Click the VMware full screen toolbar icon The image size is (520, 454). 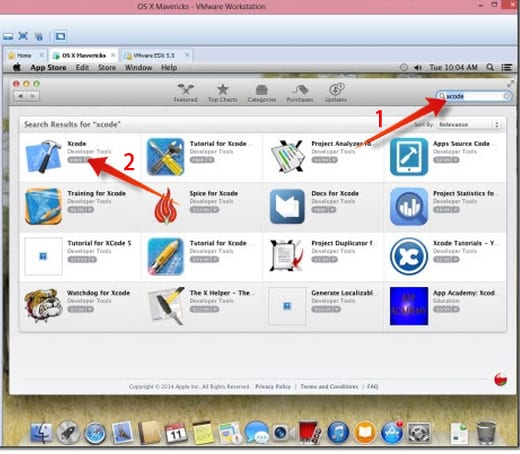(x=23, y=36)
